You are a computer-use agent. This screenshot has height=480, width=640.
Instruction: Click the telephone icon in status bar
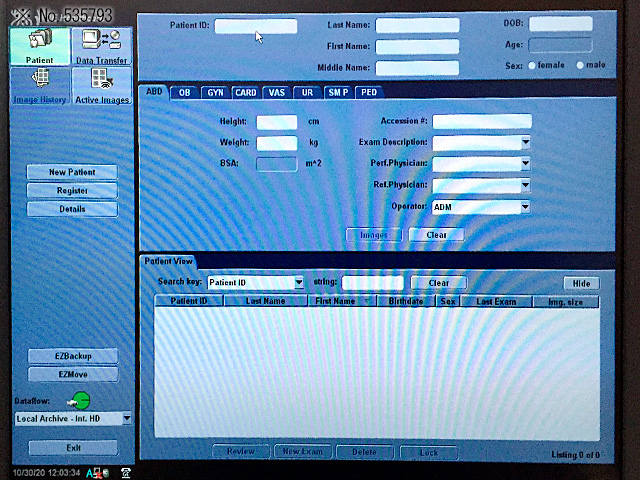point(126,473)
